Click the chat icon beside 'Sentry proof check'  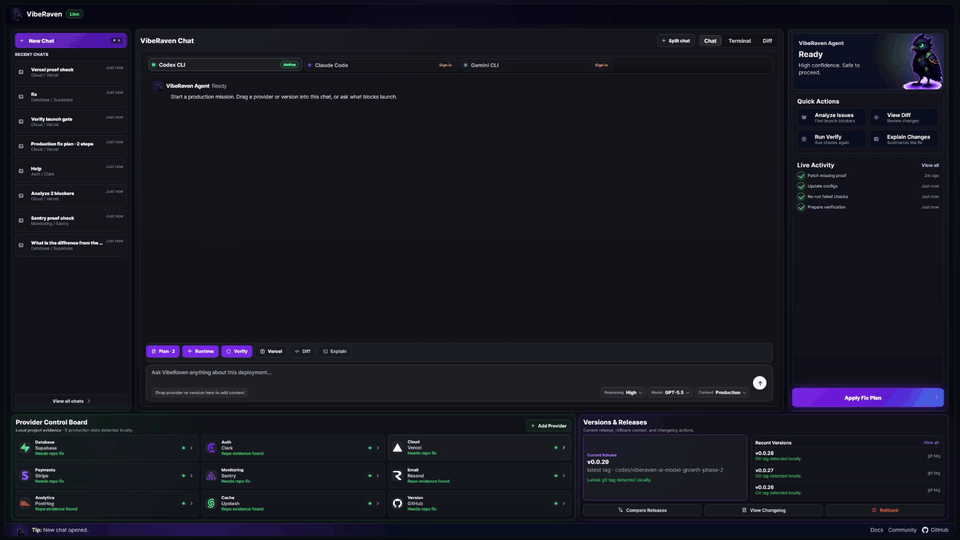point(21,220)
